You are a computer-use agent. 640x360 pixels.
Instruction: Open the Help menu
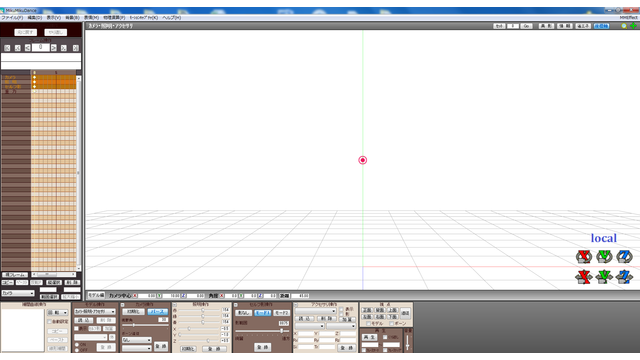[171, 18]
